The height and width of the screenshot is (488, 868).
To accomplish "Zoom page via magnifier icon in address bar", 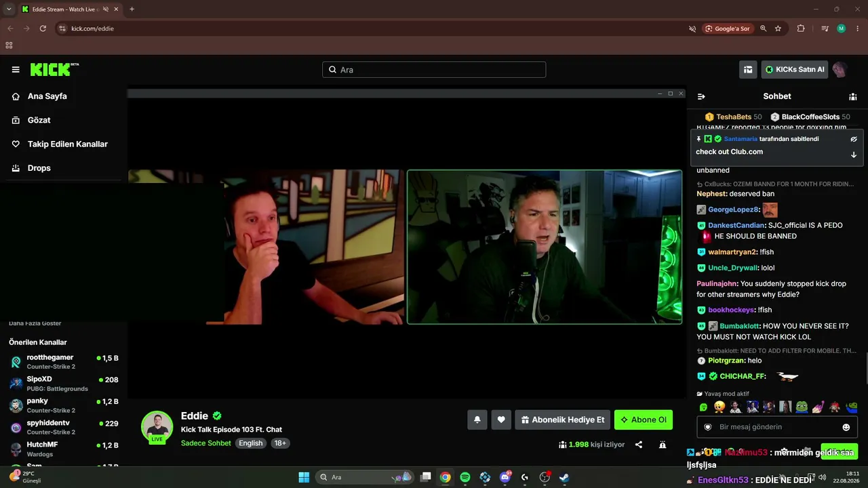I will (x=763, y=28).
